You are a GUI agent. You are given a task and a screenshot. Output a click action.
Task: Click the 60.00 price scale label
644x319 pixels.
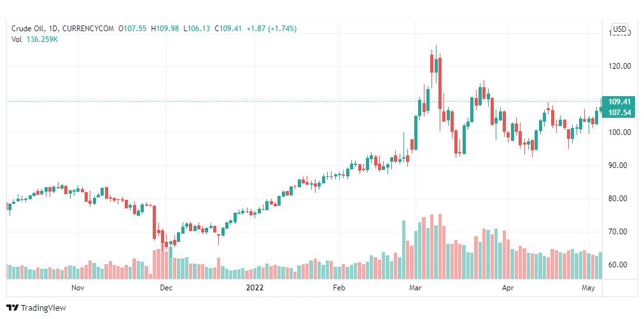(x=619, y=265)
